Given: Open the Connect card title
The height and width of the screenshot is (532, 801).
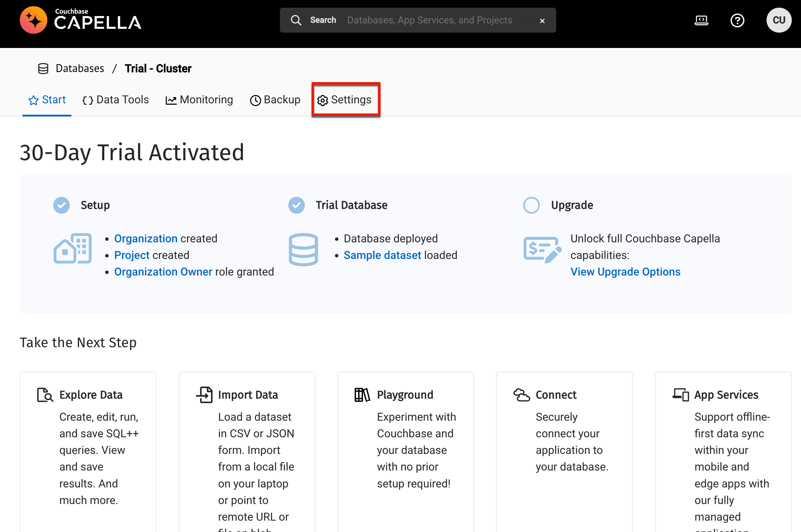Looking at the screenshot, I should coord(556,395).
